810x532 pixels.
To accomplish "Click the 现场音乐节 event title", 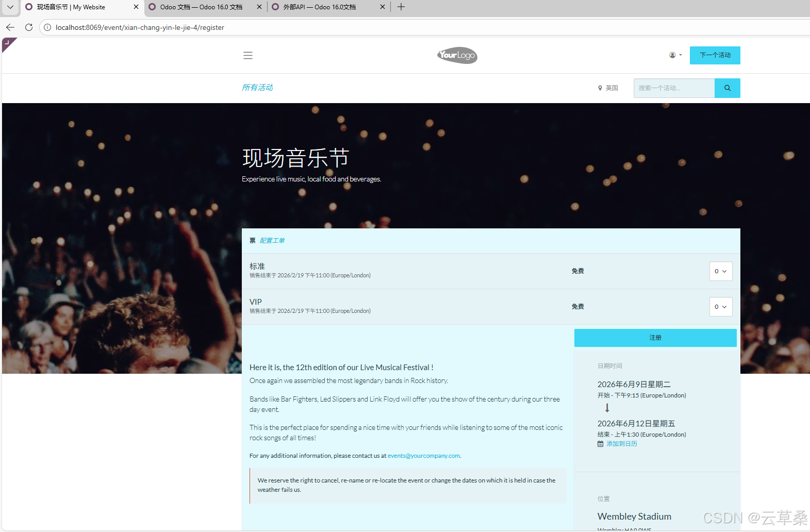I will coord(296,158).
